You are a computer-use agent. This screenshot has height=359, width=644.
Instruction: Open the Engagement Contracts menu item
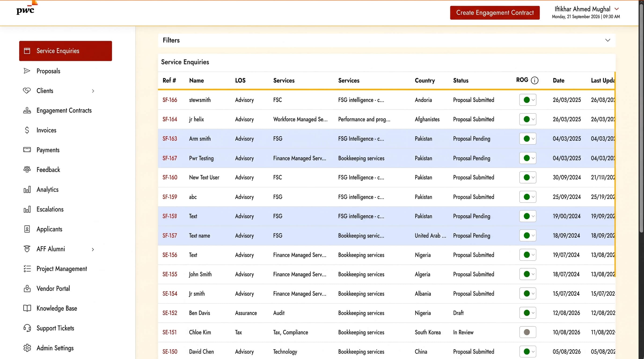point(64,110)
